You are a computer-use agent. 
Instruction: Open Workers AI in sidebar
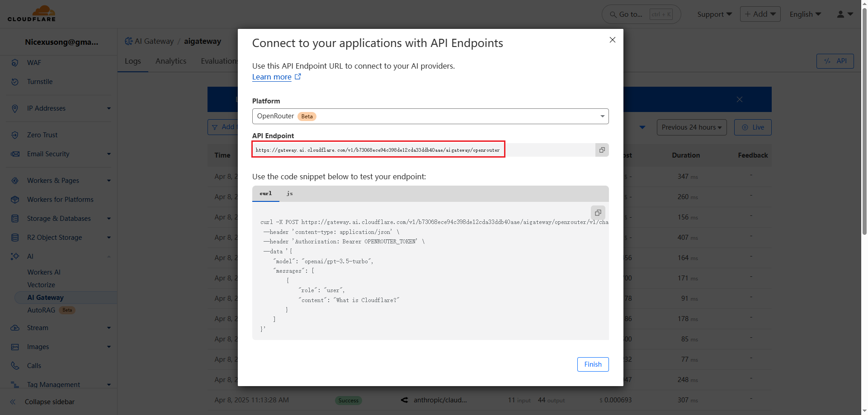point(44,272)
